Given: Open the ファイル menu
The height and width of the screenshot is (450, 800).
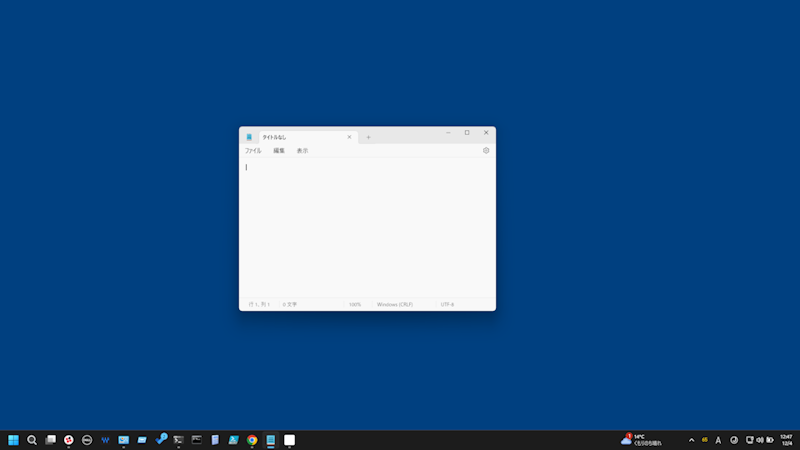Looking at the screenshot, I should pos(253,151).
